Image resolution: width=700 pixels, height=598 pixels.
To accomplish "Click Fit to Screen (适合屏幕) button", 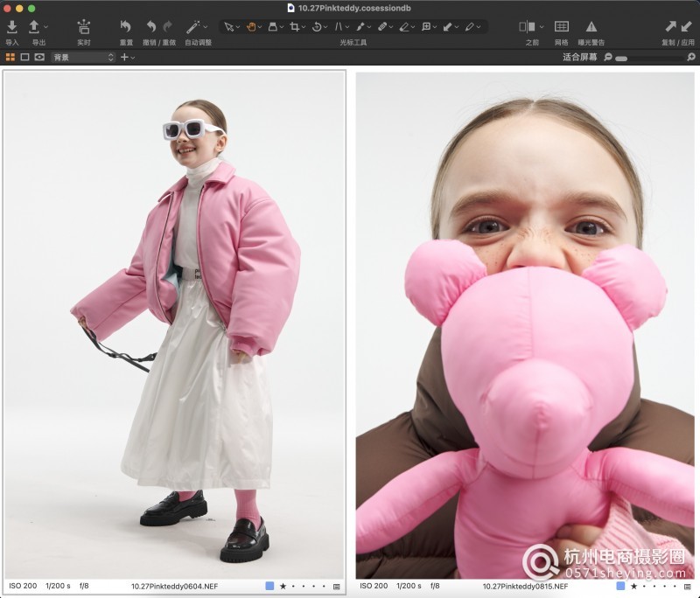I will click(x=579, y=57).
